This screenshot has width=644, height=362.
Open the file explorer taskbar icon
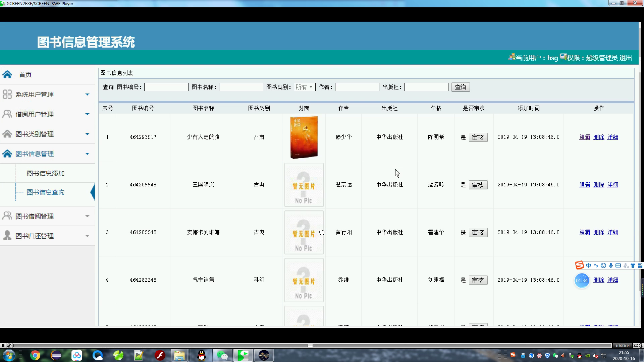179,355
